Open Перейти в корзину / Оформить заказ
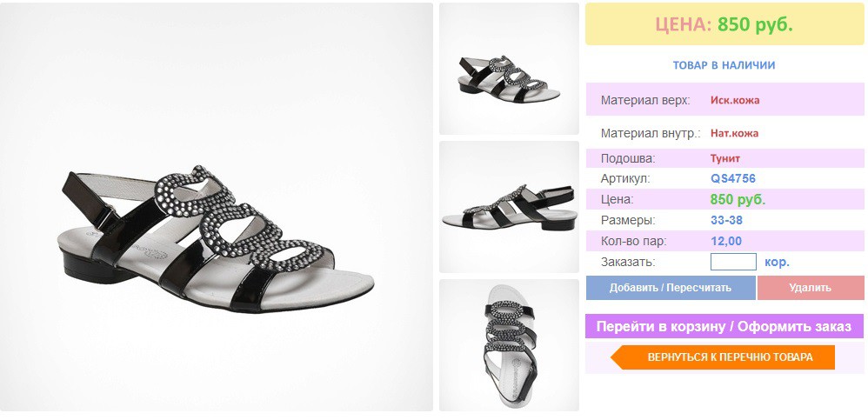This screenshot has width=868, height=420. click(724, 326)
